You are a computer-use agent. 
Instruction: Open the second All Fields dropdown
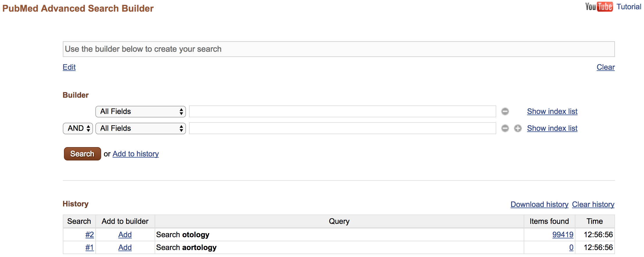tap(140, 128)
